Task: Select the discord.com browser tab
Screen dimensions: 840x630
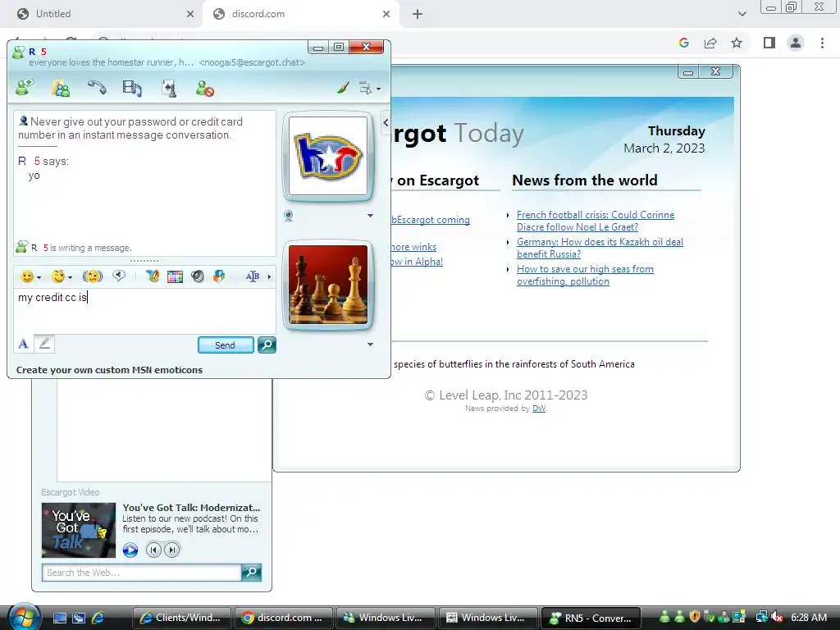Action: click(301, 14)
